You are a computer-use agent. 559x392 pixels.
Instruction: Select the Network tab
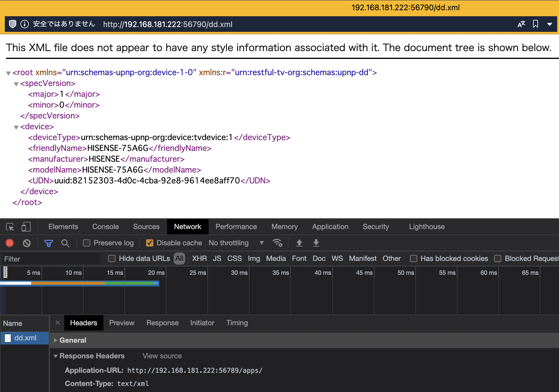coord(188,227)
